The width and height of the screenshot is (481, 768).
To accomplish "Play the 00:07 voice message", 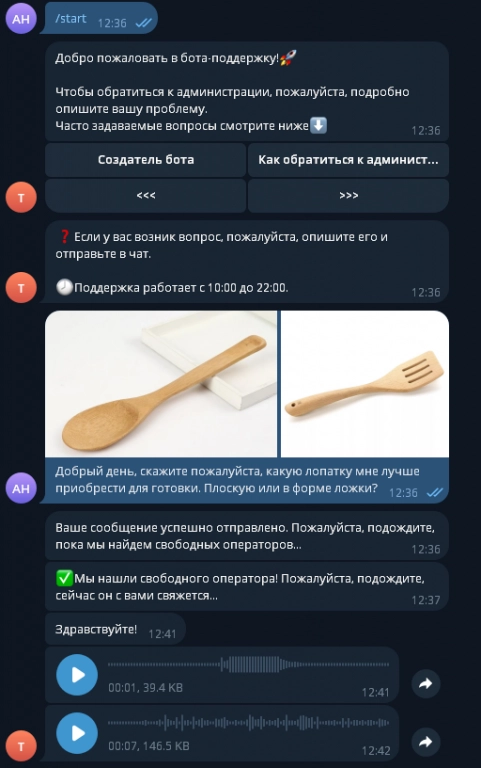I will tap(77, 733).
